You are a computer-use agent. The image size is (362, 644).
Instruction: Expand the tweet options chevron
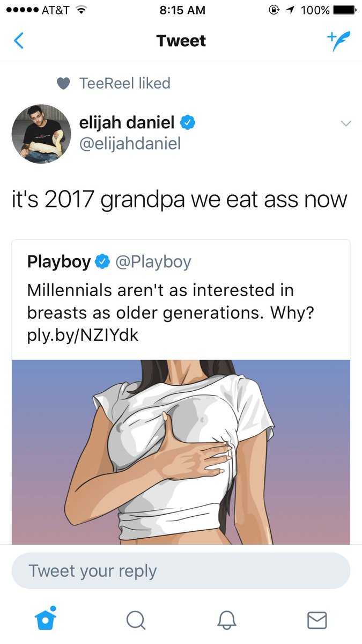pos(346,123)
